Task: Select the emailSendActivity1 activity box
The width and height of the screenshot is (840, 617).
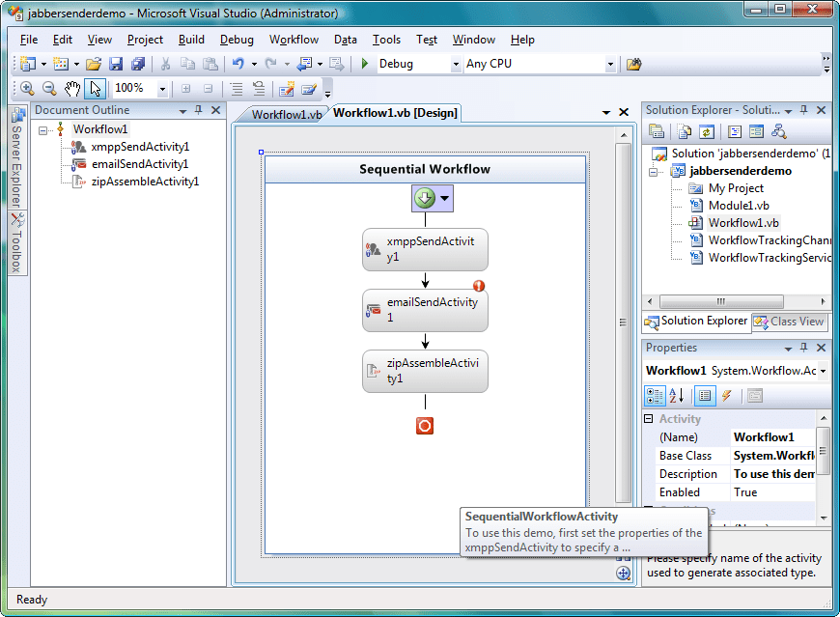Action: (425, 310)
